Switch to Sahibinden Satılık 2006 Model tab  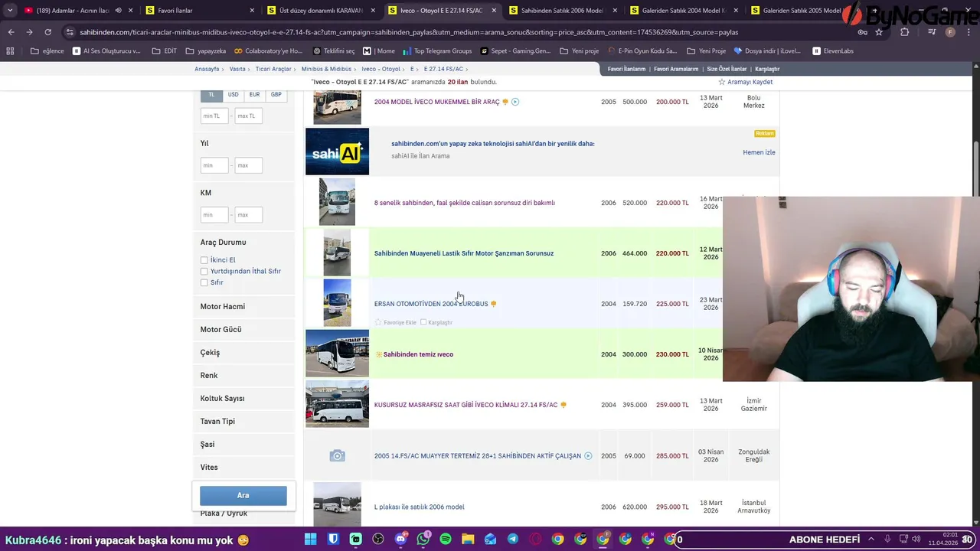click(x=563, y=11)
